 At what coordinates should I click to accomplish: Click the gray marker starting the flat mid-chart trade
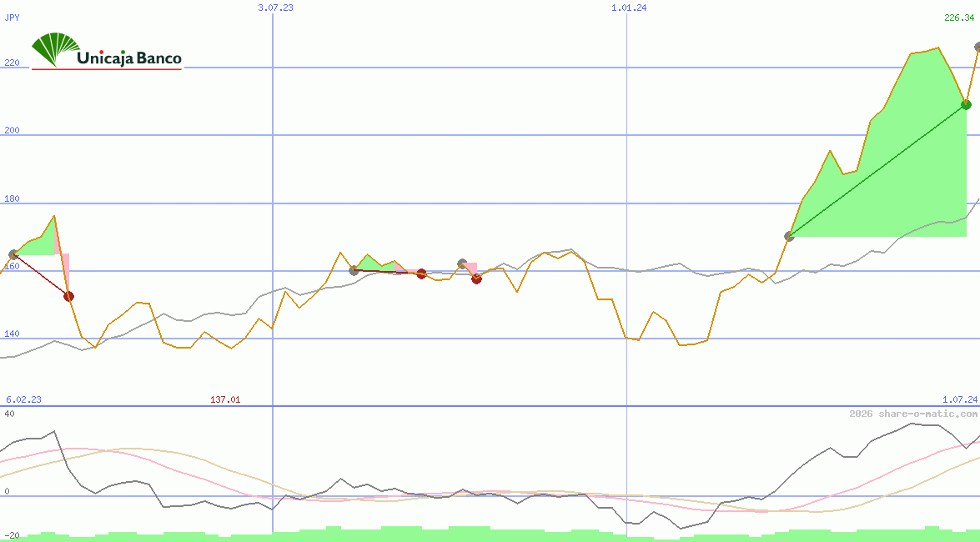click(354, 270)
